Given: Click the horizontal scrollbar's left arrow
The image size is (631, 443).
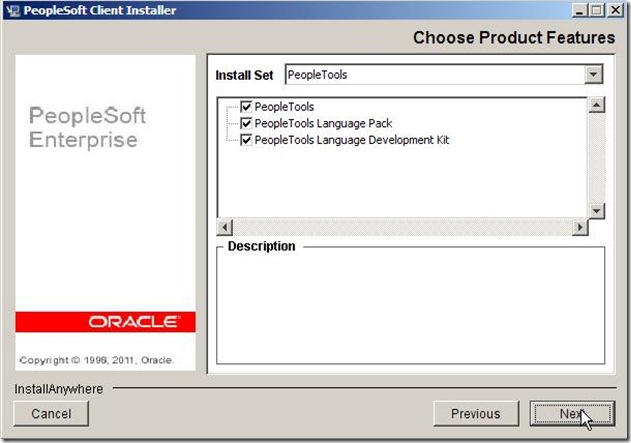Looking at the screenshot, I should click(x=225, y=228).
